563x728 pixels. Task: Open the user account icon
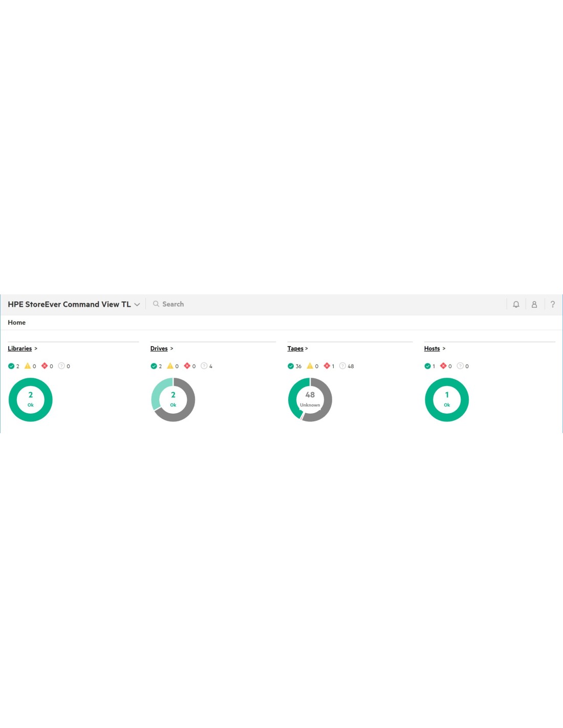(534, 304)
